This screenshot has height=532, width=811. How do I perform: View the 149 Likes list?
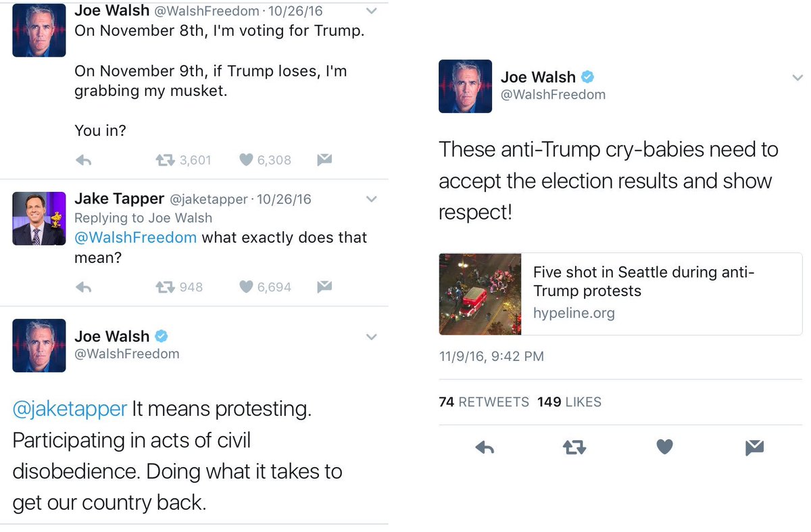(569, 402)
